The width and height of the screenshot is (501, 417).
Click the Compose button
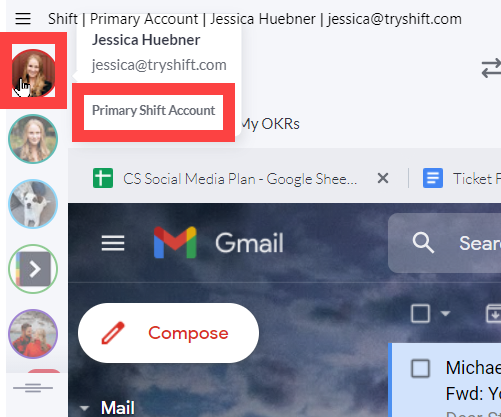(x=168, y=333)
